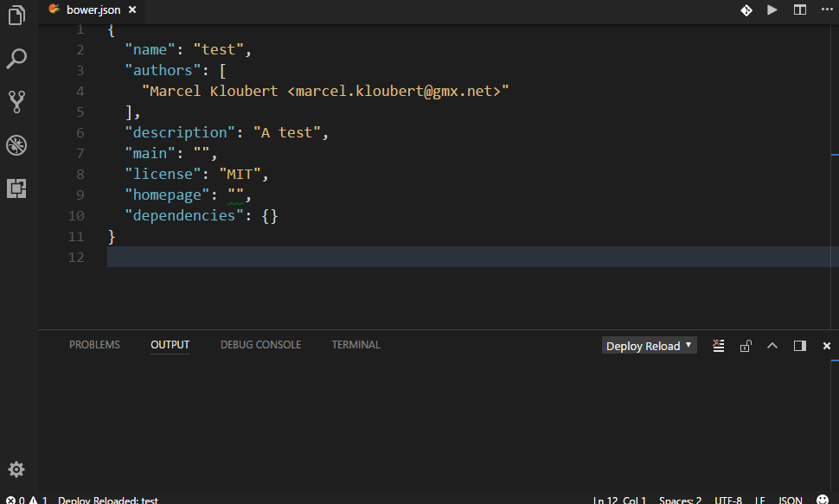The image size is (839, 504).
Task: Click the feedback smiley icon
Action: [823, 499]
